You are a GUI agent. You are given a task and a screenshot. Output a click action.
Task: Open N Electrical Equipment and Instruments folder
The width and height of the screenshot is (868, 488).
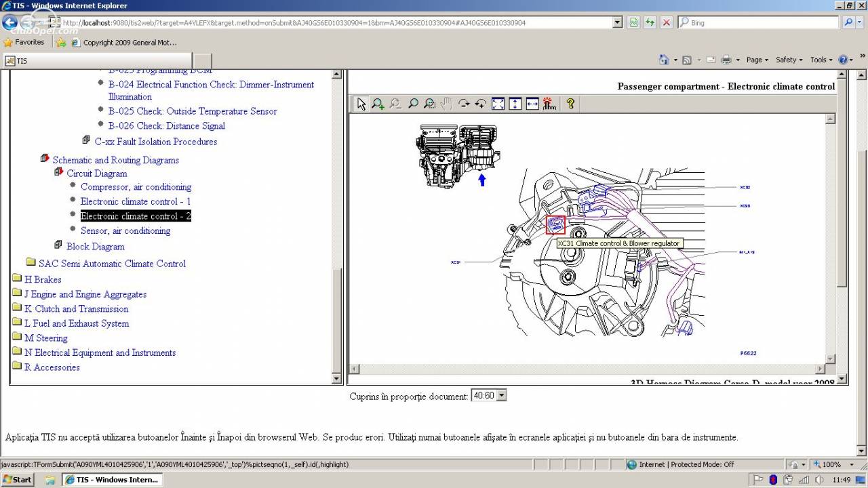point(100,352)
